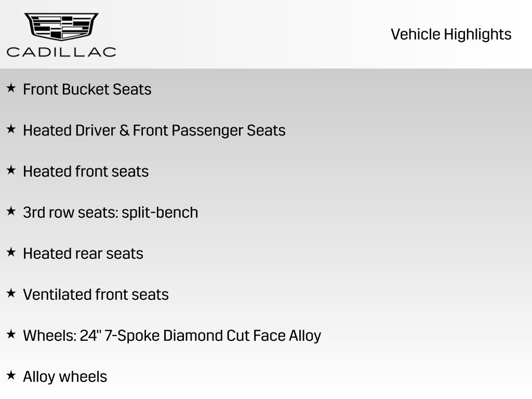Select the Heated front seats item

[86, 171]
